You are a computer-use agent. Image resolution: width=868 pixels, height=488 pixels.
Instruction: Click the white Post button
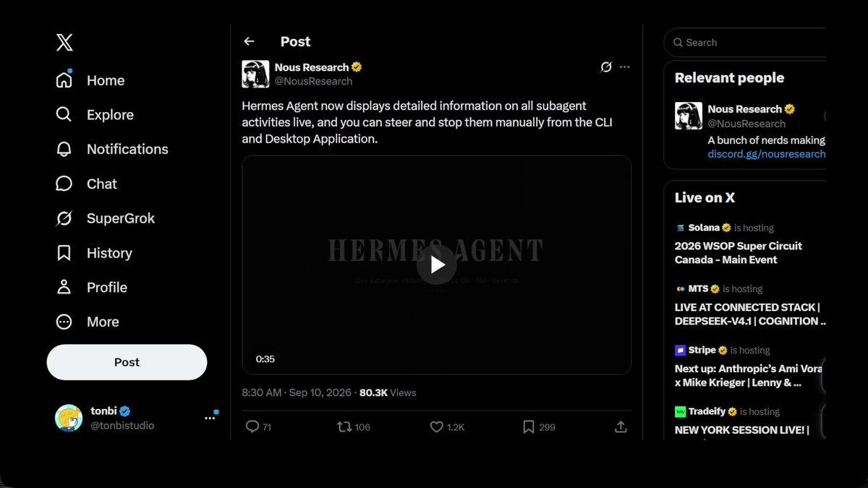click(127, 362)
